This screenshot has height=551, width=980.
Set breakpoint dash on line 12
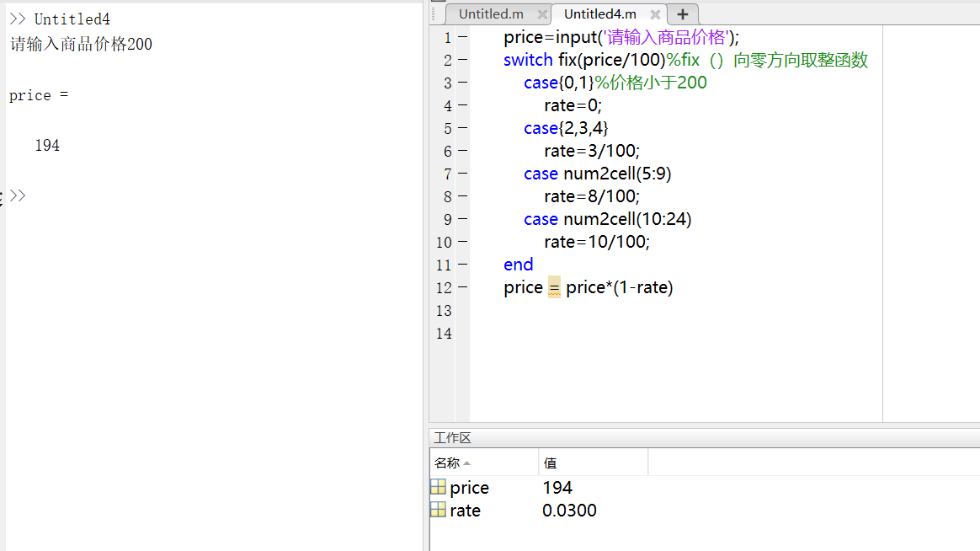click(462, 287)
